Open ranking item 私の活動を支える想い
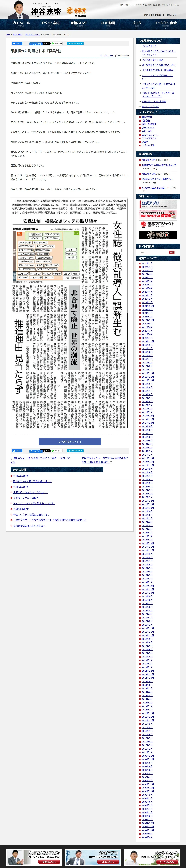Image resolution: width=186 pixels, height=868 pixels. click(152, 60)
